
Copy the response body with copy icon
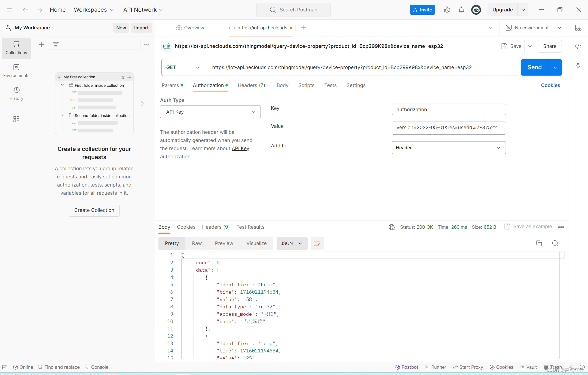539,243
